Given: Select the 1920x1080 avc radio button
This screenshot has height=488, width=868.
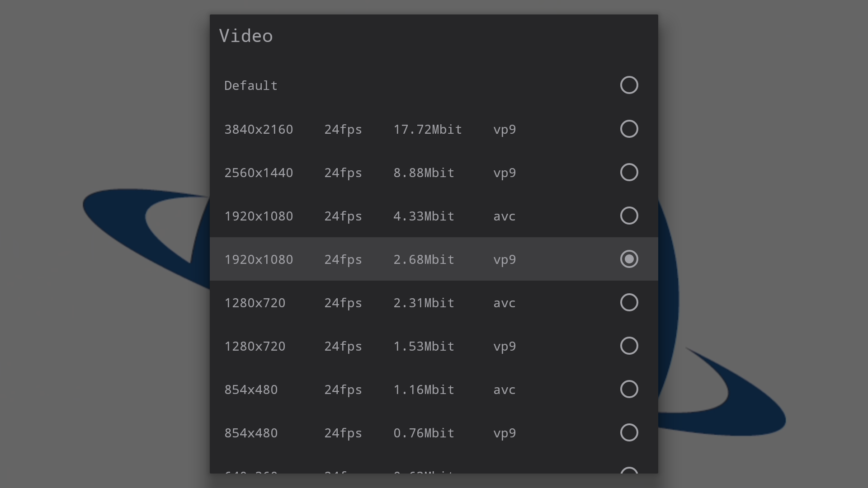Looking at the screenshot, I should tap(629, 216).
